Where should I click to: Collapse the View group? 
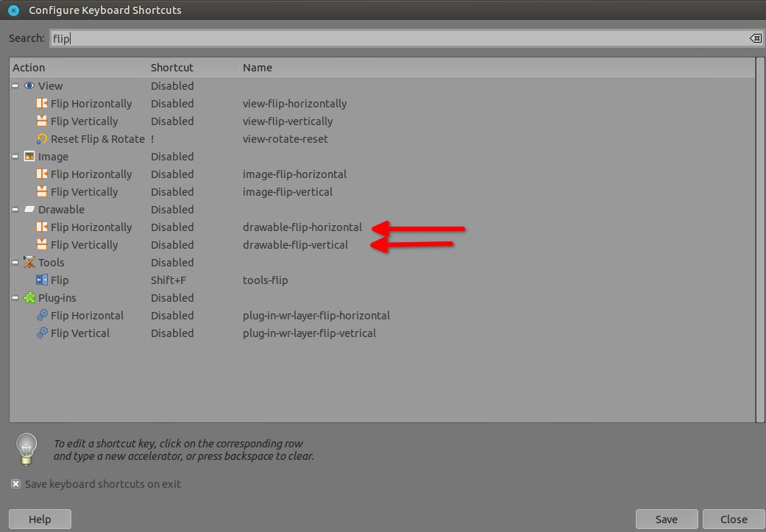point(15,85)
